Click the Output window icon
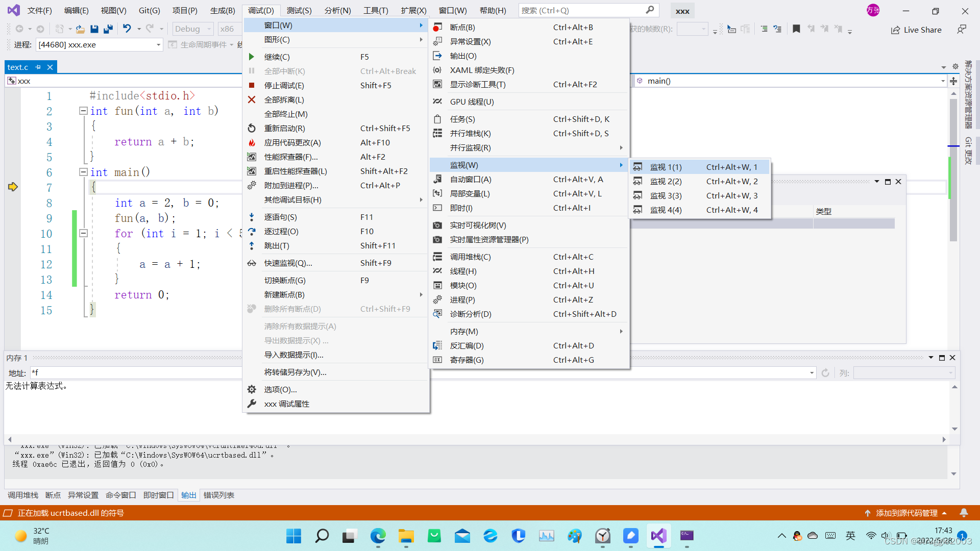This screenshot has height=551, width=980. coord(437,56)
